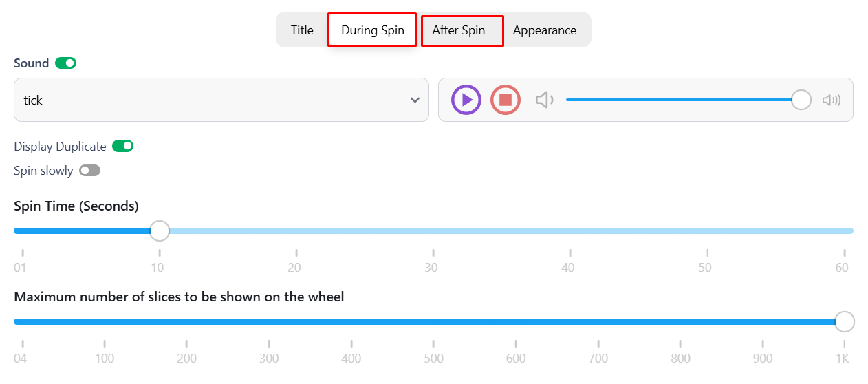Open the During Spin tab
Screen dimensions: 868x384
pos(372,30)
